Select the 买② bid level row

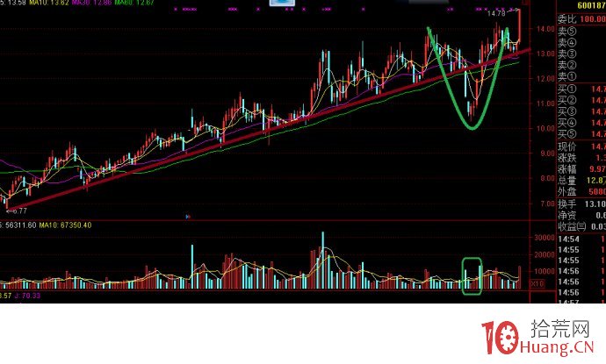(581, 100)
